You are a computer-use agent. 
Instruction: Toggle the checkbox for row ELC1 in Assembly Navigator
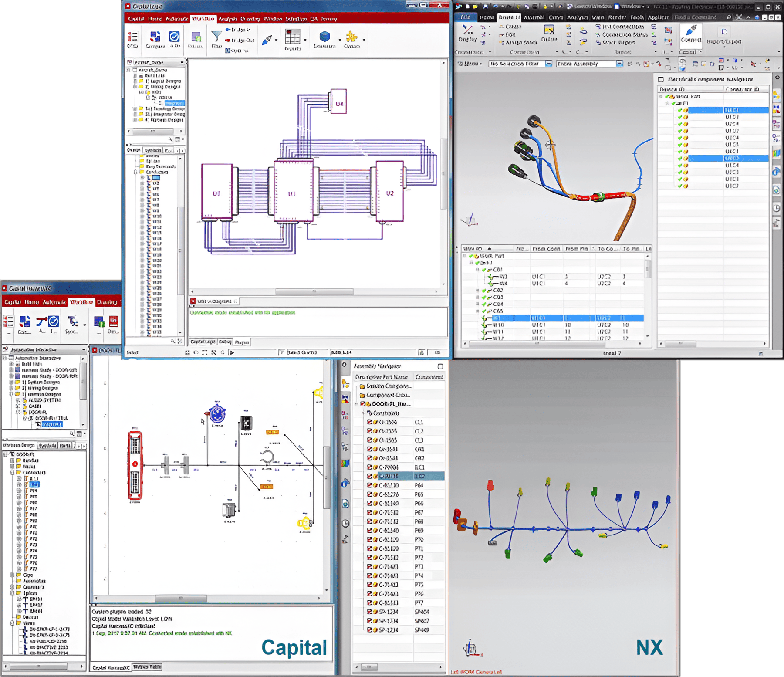pyautogui.click(x=369, y=467)
